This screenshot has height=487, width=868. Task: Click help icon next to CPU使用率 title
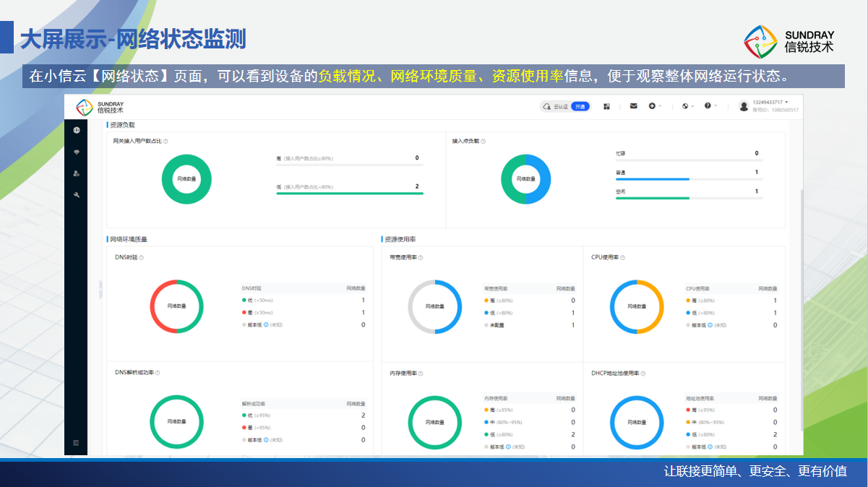pyautogui.click(x=622, y=257)
